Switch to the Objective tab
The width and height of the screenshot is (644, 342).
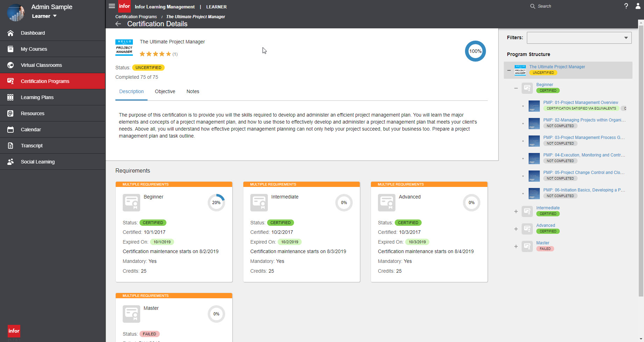point(165,91)
